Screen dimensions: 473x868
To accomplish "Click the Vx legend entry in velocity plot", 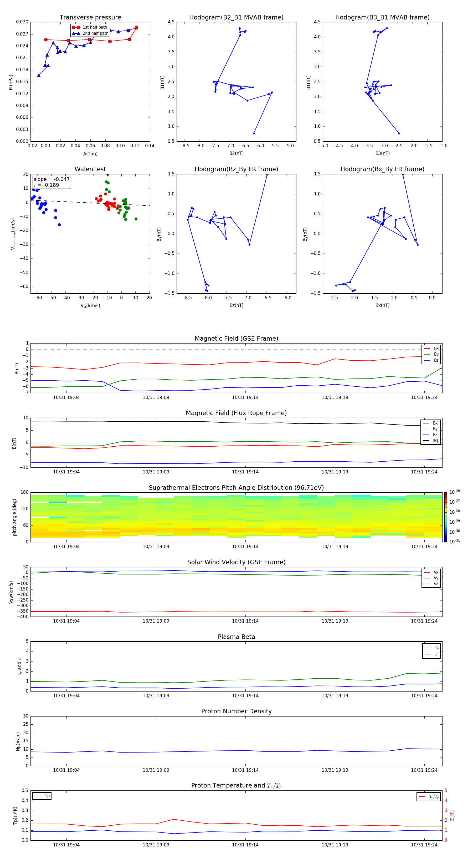I will click(x=431, y=572).
